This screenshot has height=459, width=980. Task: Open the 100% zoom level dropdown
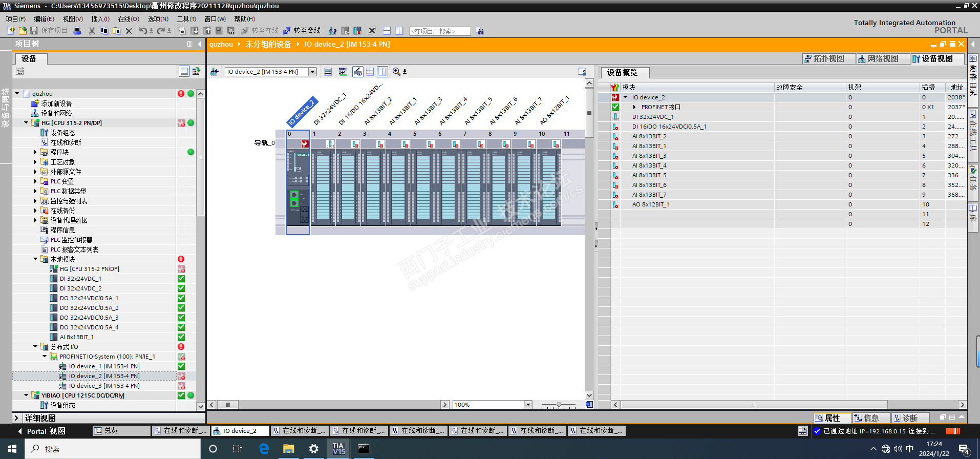point(528,405)
